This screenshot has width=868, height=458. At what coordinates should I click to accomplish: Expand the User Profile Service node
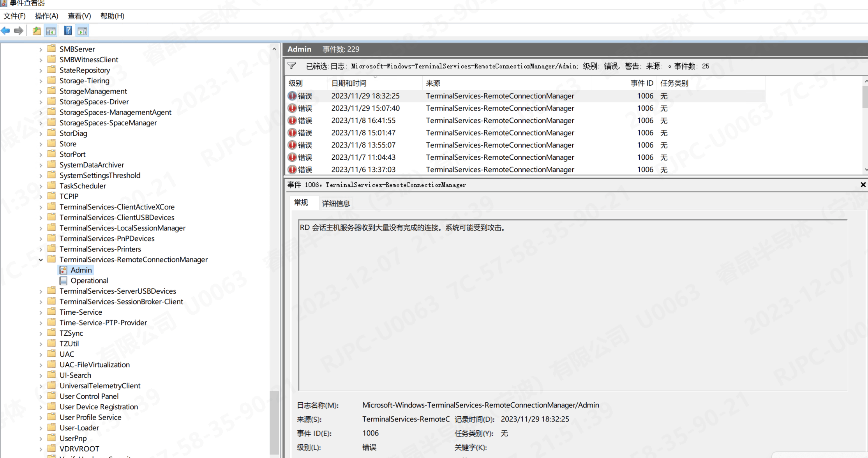[x=41, y=417]
